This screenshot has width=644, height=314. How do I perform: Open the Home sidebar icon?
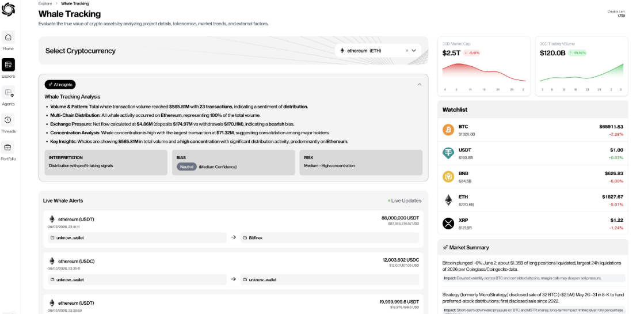pyautogui.click(x=8, y=37)
